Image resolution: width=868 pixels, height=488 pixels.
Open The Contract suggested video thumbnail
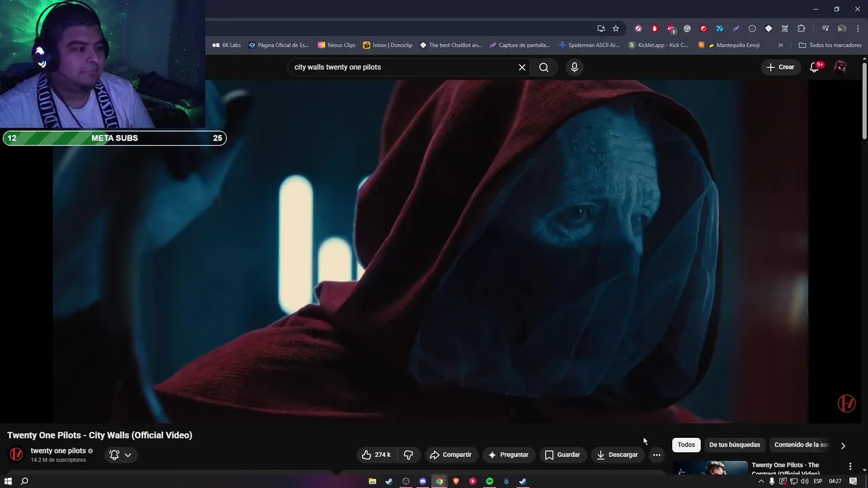(710, 468)
